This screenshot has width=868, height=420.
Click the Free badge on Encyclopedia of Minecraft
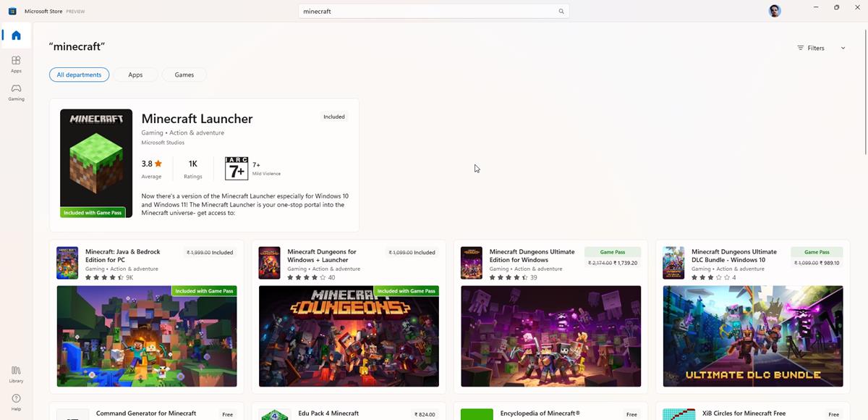point(631,415)
